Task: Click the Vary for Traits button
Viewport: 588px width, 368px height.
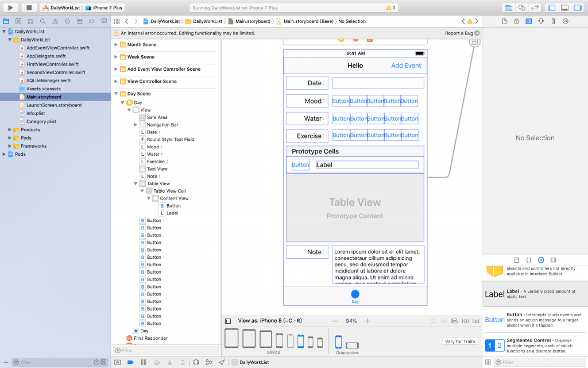Action: [x=460, y=342]
